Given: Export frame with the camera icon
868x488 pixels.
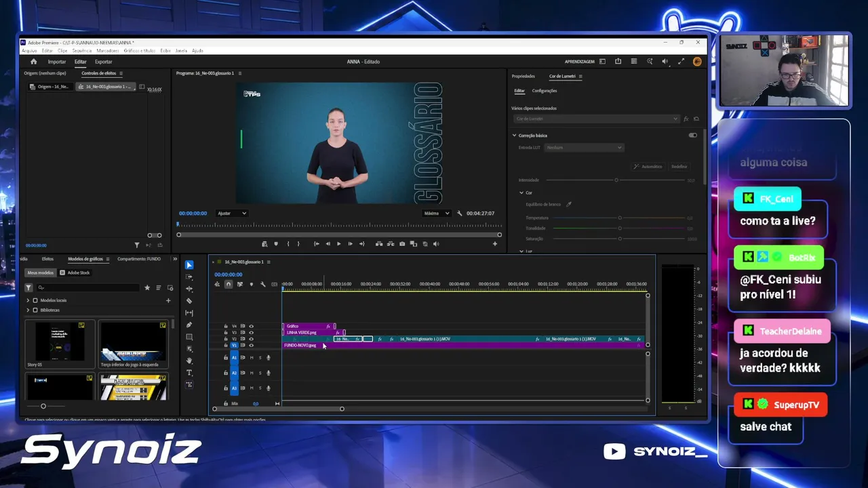Looking at the screenshot, I should tap(402, 244).
